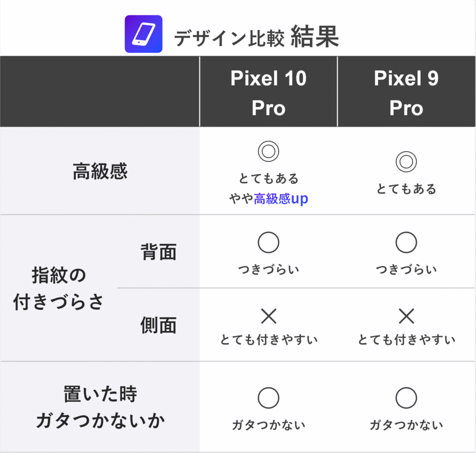Click the 高級感 row label

coord(100,172)
